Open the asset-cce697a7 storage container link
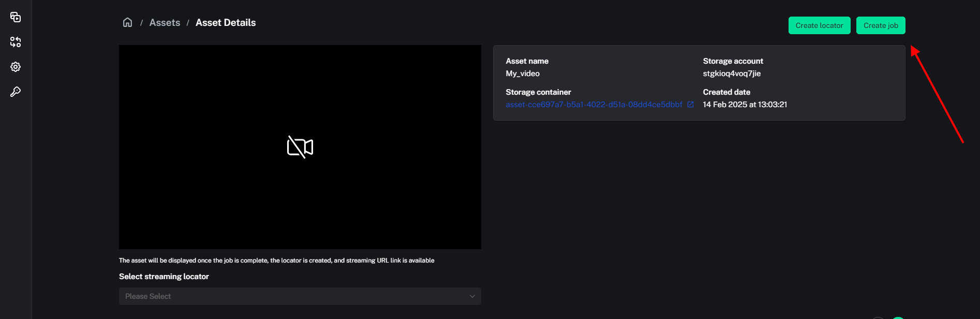Screen dimensions: 980x319 (x=594, y=105)
